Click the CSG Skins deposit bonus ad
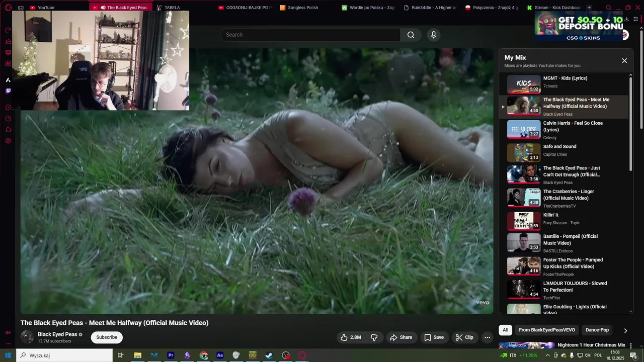Image resolution: width=644 pixels, height=362 pixels. [x=579, y=26]
